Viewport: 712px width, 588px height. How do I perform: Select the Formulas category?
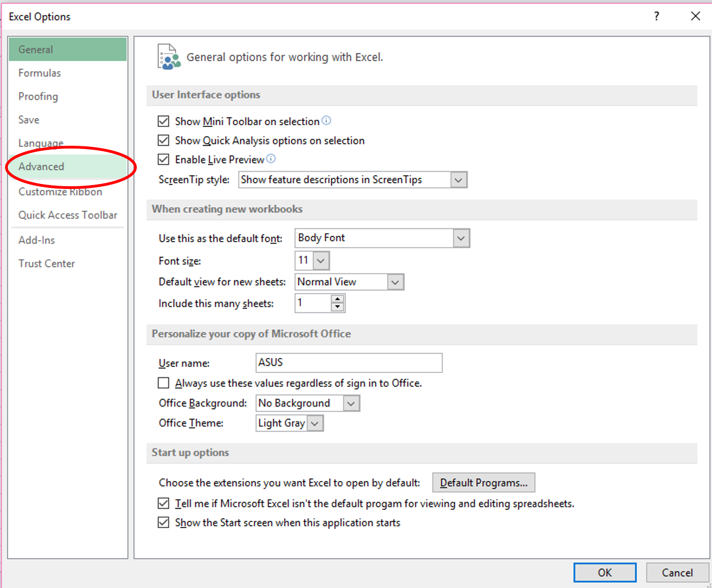[68, 73]
